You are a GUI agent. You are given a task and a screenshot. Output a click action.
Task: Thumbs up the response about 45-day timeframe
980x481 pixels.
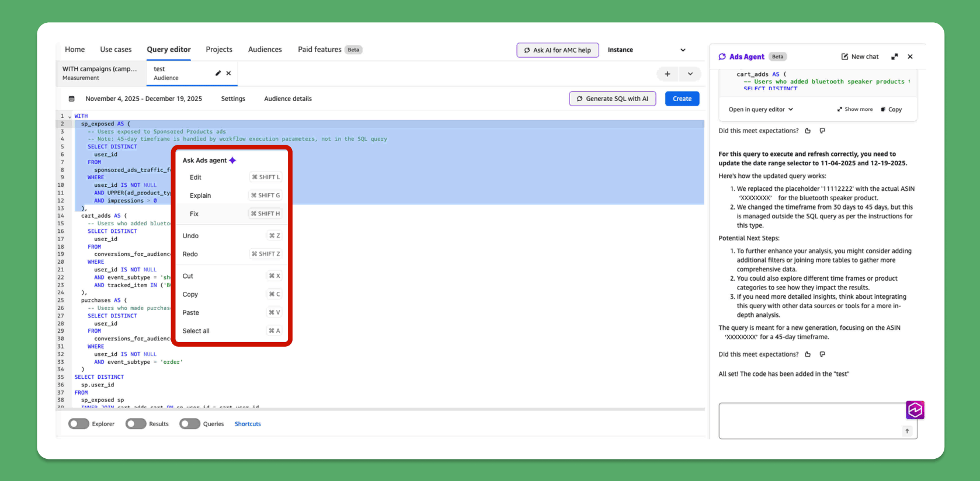tap(808, 354)
